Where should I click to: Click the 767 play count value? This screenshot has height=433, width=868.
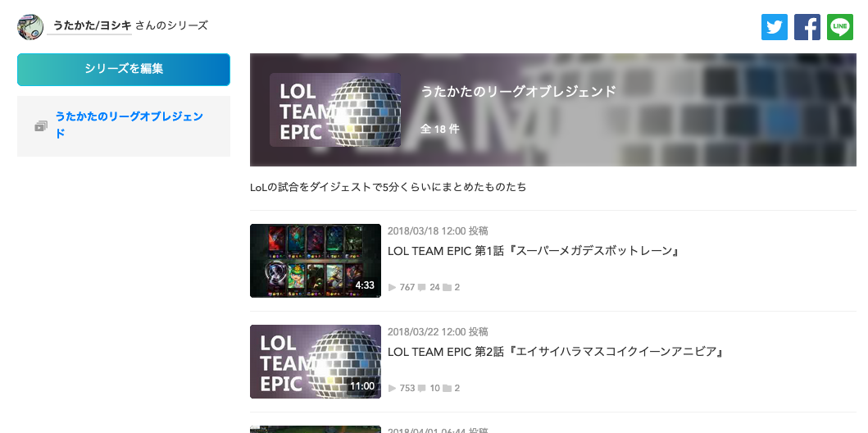point(407,287)
